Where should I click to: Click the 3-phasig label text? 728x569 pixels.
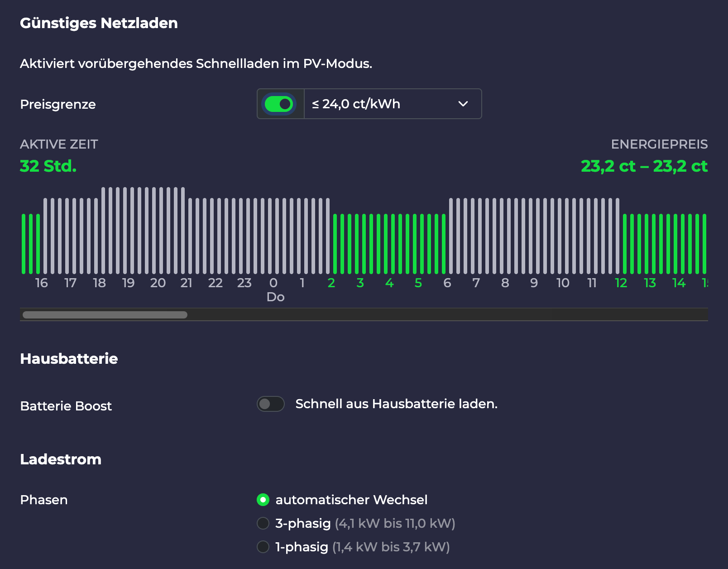(x=303, y=523)
